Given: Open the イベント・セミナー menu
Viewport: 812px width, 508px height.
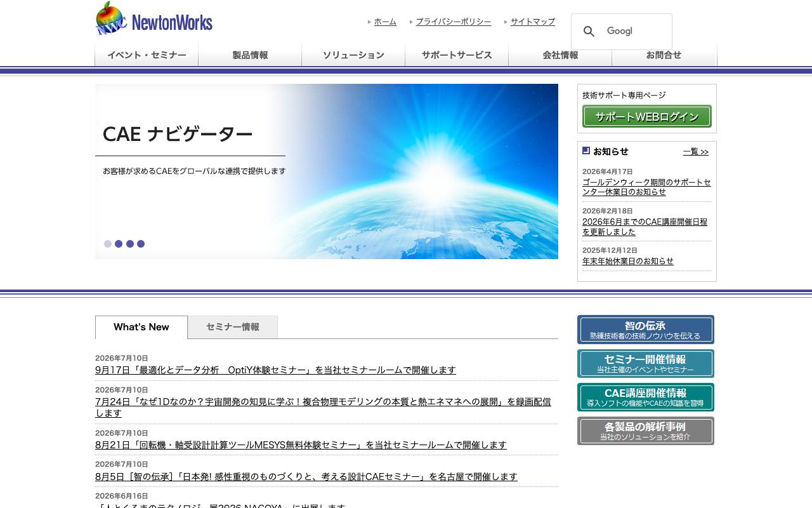Looking at the screenshot, I should click(x=147, y=55).
